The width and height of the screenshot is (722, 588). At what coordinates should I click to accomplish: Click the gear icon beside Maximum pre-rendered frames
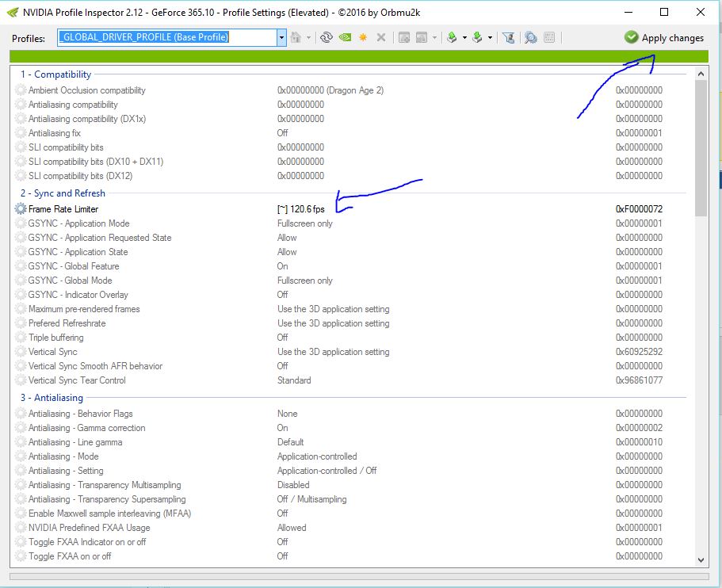[x=21, y=308]
